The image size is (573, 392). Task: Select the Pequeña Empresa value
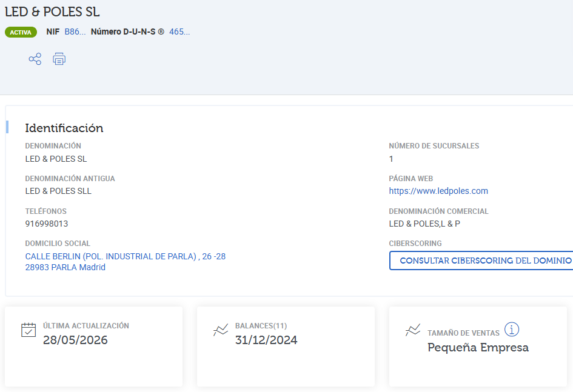(x=478, y=348)
